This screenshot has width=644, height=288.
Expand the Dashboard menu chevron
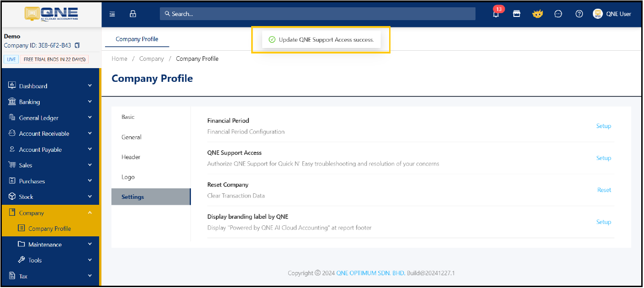(x=90, y=85)
